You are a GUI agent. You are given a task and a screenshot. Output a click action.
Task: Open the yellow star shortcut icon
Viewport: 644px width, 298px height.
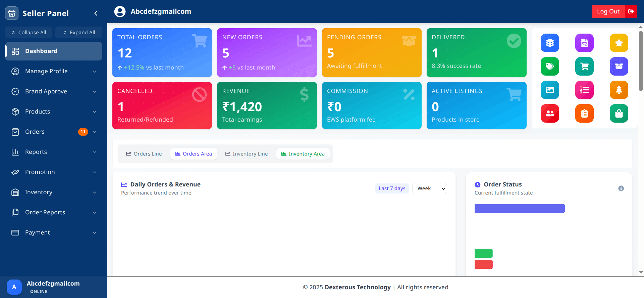(x=619, y=43)
